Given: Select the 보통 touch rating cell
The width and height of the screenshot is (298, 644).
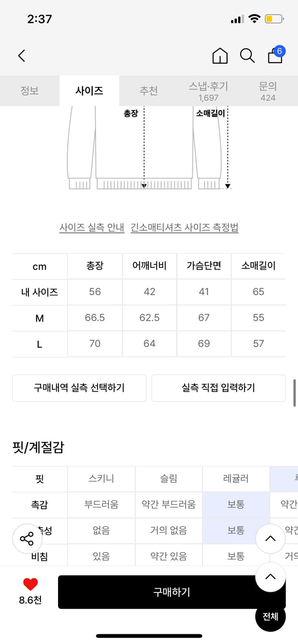Looking at the screenshot, I should point(236,505).
